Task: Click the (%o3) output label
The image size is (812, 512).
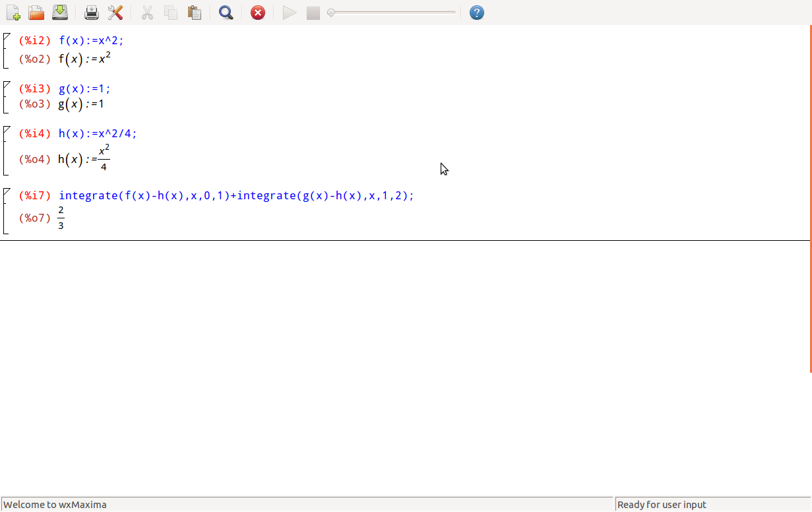Action: (35, 104)
